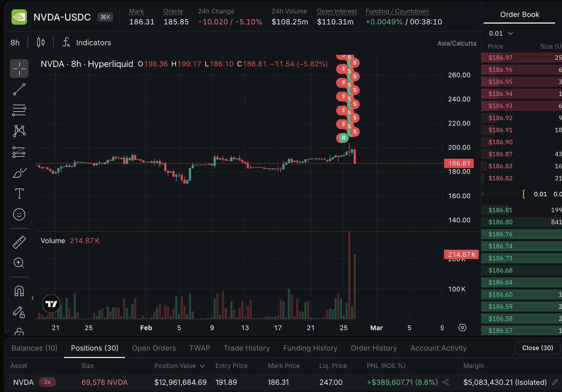
Task: Open chart settings gear on time axis
Action: [463, 327]
